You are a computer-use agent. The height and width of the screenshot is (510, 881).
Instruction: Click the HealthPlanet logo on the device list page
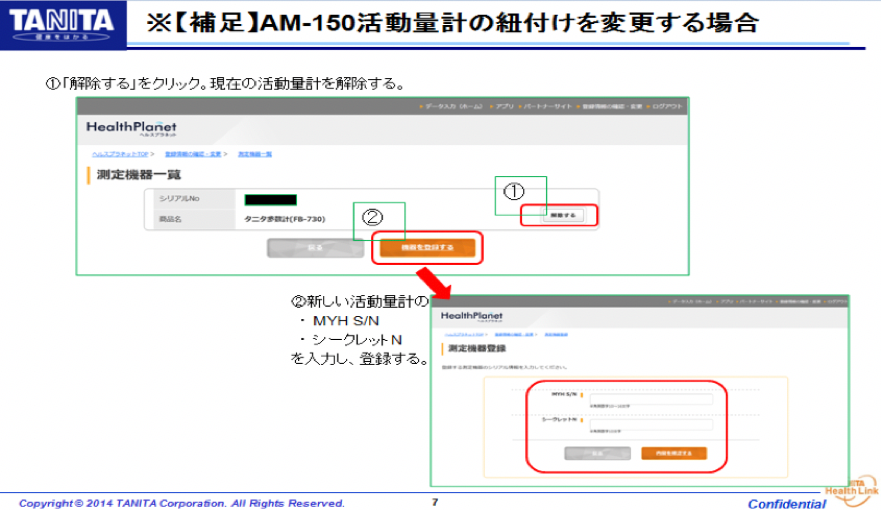131,128
